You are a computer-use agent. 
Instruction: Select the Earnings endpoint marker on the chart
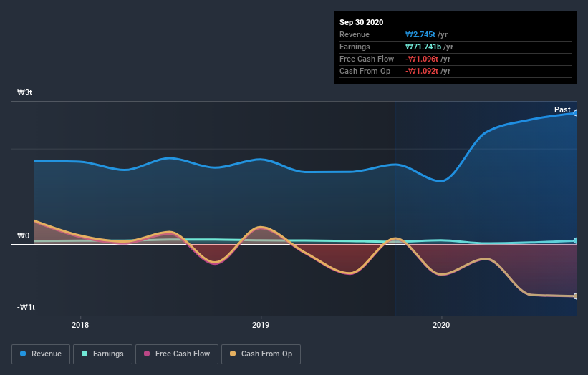[575, 240]
